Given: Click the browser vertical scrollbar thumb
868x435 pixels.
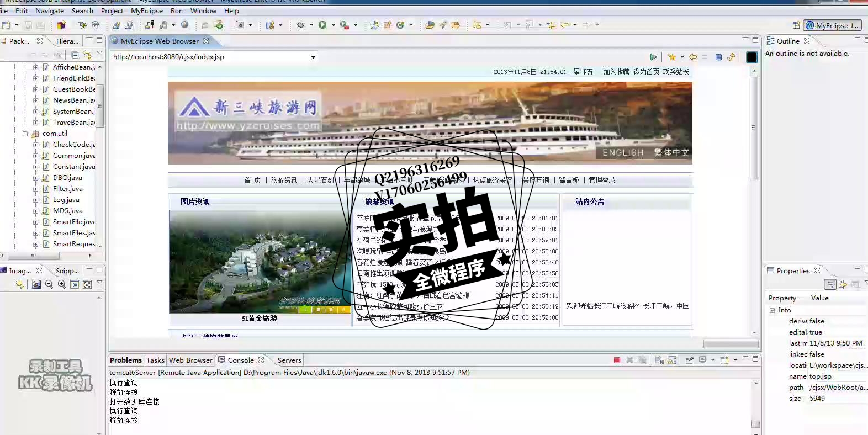Looking at the screenshot, I should tap(754, 128).
